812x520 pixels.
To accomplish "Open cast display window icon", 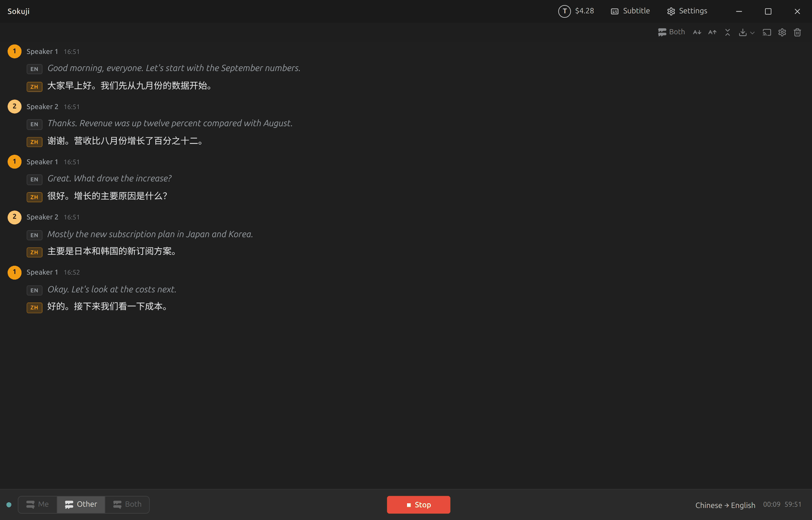I will tap(767, 32).
